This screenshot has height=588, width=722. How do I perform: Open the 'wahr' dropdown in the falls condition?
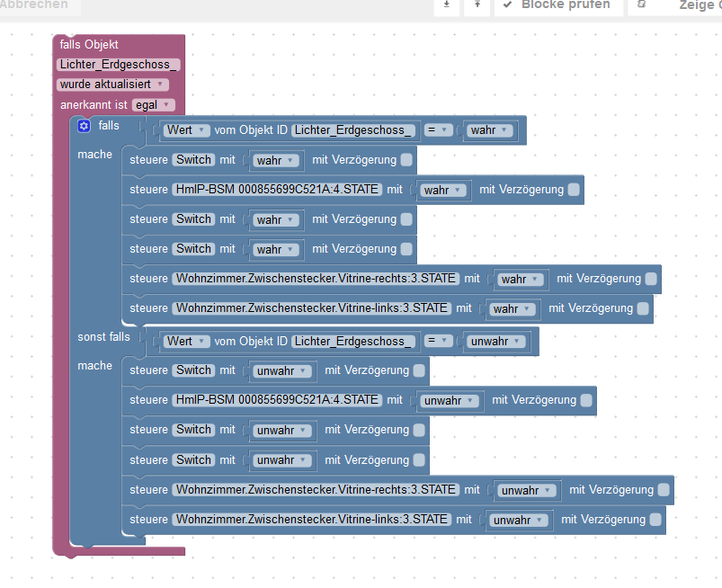tap(489, 130)
